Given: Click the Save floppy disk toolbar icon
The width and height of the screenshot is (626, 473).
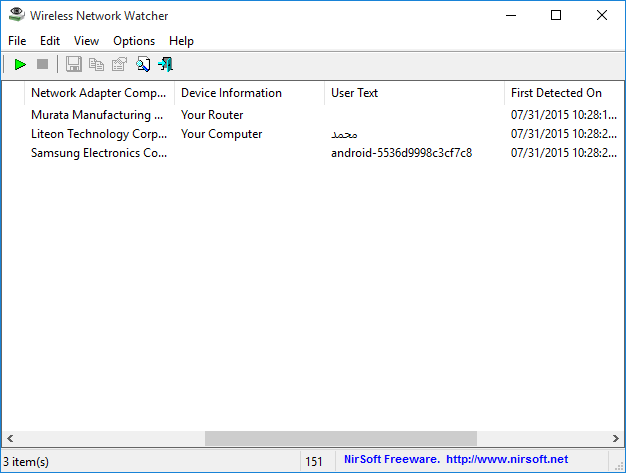Looking at the screenshot, I should pos(73,64).
